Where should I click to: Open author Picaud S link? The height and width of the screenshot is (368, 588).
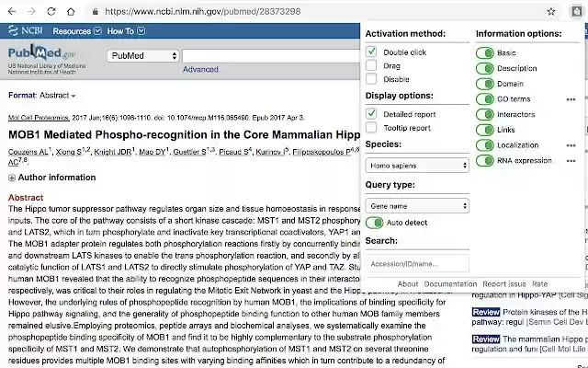[x=232, y=152]
